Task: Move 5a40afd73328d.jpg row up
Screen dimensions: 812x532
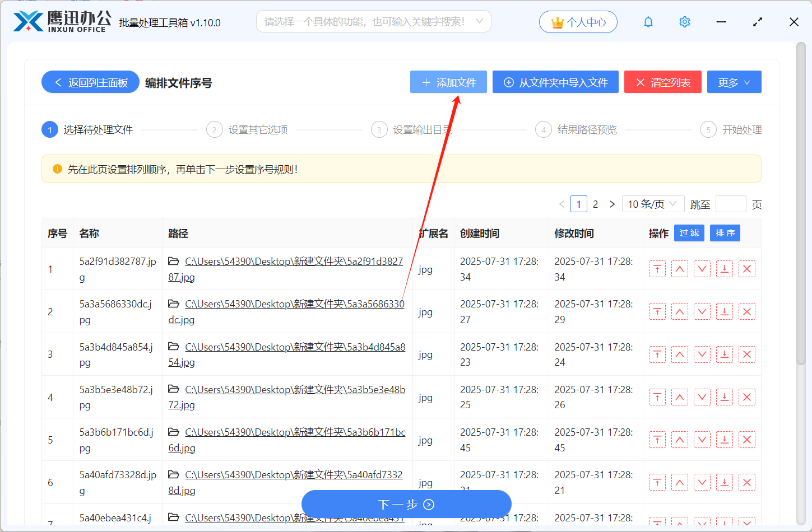Action: coord(680,483)
